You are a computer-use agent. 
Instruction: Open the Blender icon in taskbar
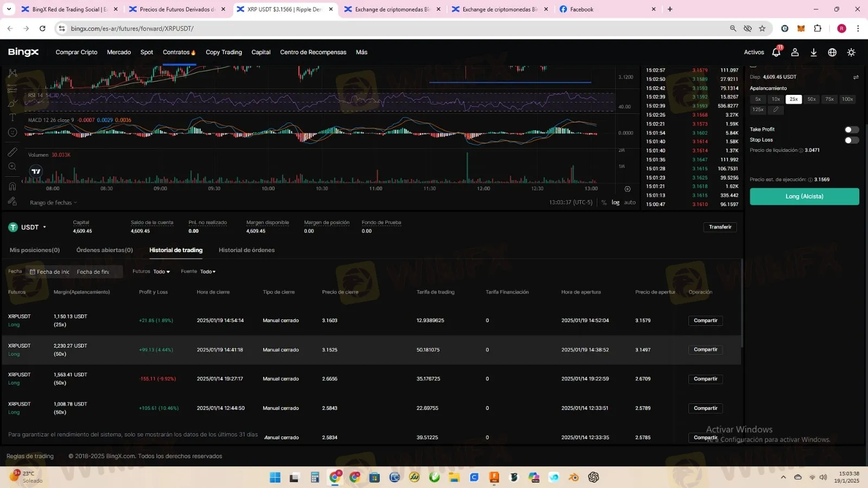[573, 477]
